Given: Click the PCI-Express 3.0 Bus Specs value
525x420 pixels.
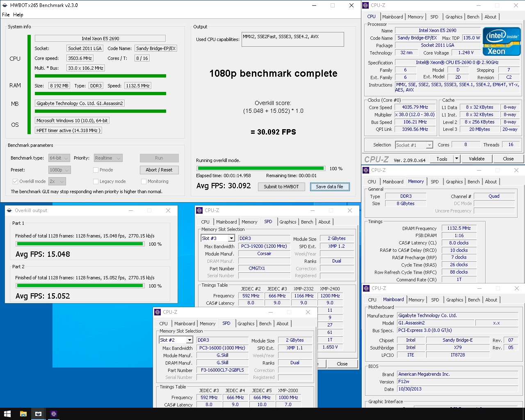Looking at the screenshot, I should [457, 330].
